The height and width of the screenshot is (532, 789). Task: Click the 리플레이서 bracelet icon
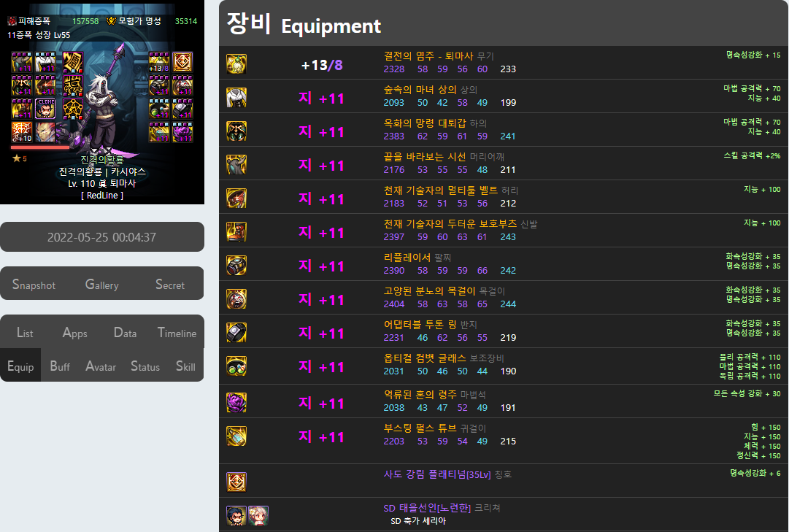(236, 265)
